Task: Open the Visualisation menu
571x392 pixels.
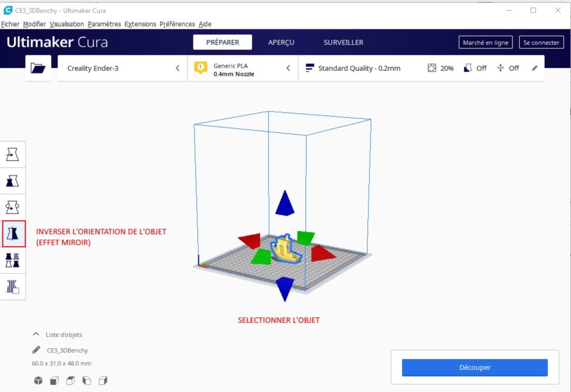Action: [67, 24]
